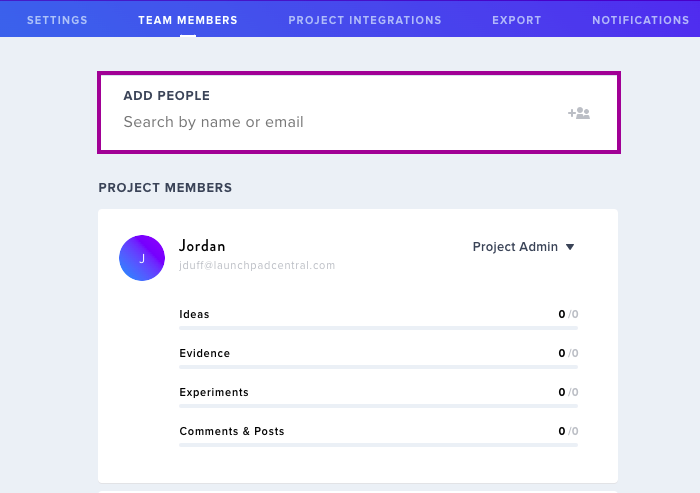Viewport: 700px width, 493px height.
Task: Click the Add People heading
Action: coord(167,96)
